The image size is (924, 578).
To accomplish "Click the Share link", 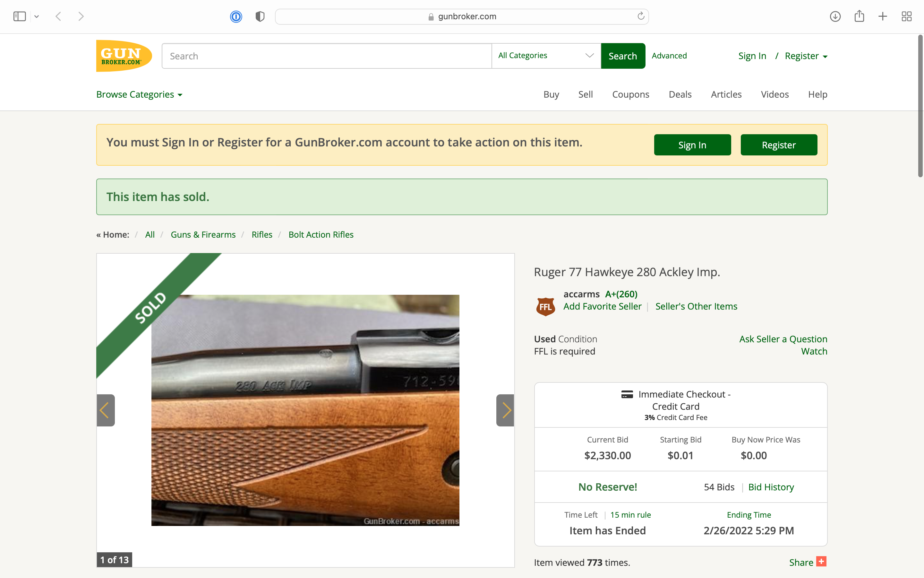I will 801,562.
